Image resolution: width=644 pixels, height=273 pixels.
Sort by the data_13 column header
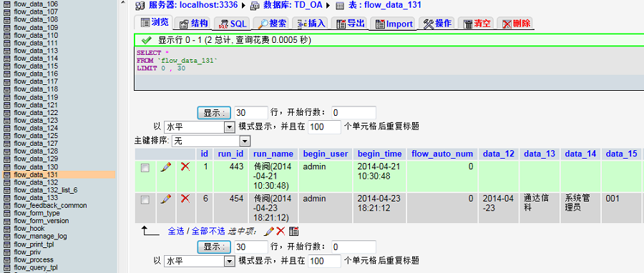(540, 154)
